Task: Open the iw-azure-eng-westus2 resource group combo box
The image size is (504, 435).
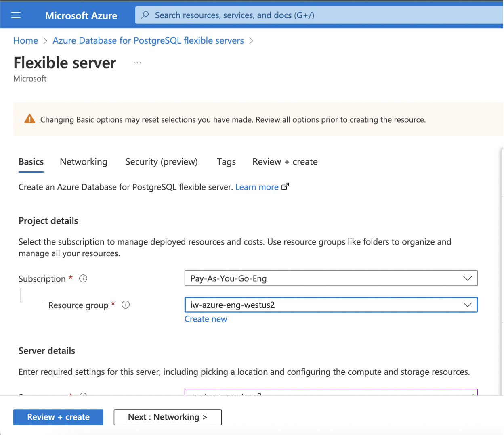Action: pos(331,305)
